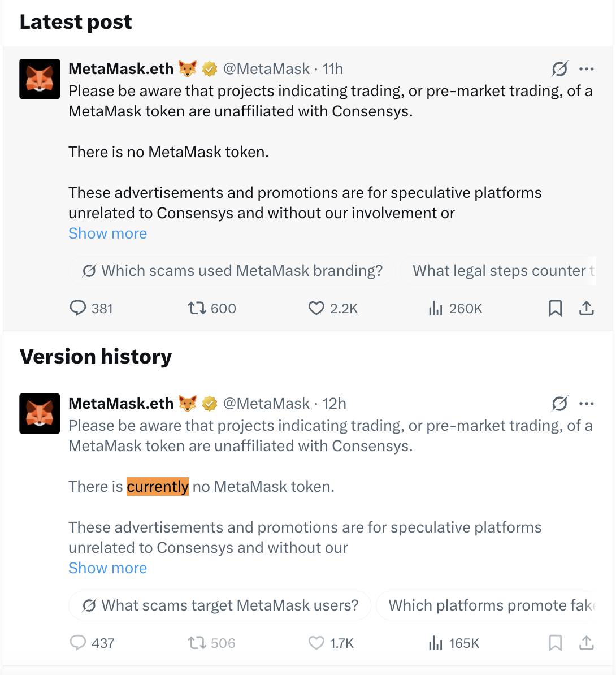Open more options on the 12h version
616x675 pixels.
[x=586, y=404]
